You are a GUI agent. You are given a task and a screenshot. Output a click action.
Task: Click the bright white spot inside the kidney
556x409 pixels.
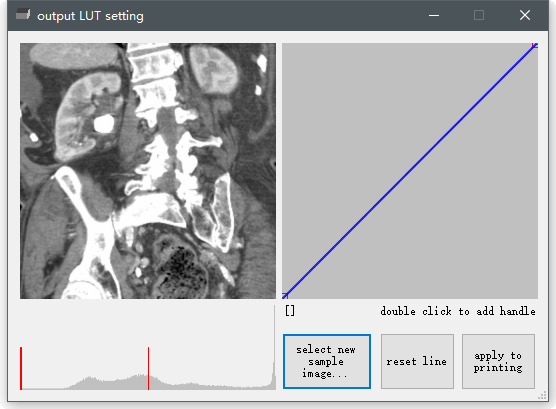tap(104, 124)
